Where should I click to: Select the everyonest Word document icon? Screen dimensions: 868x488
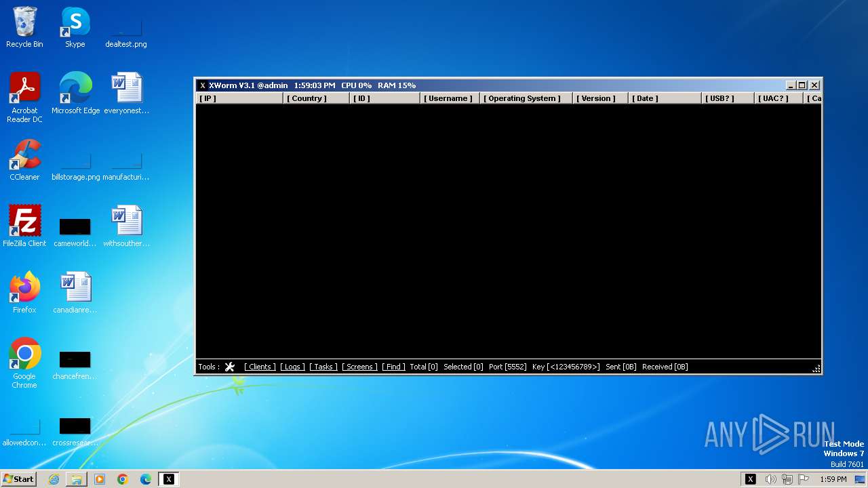pos(126,94)
